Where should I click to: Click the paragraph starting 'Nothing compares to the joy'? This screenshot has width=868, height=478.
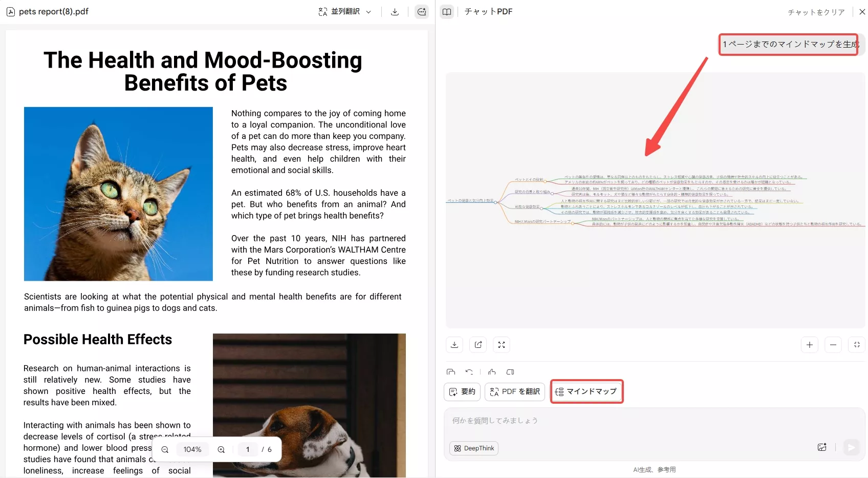pyautogui.click(x=318, y=141)
